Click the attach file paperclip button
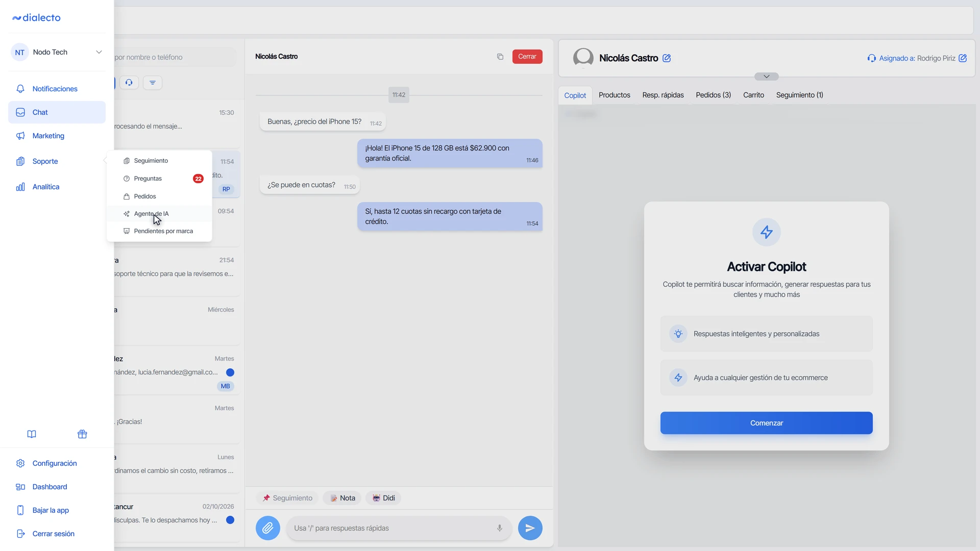Viewport: 980px width, 551px height. tap(268, 528)
